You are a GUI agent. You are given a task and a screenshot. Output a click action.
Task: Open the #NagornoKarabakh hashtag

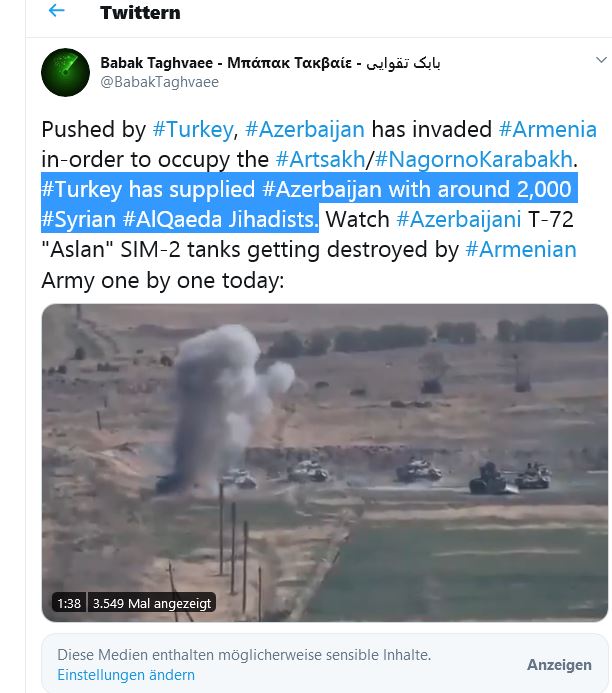(x=474, y=159)
